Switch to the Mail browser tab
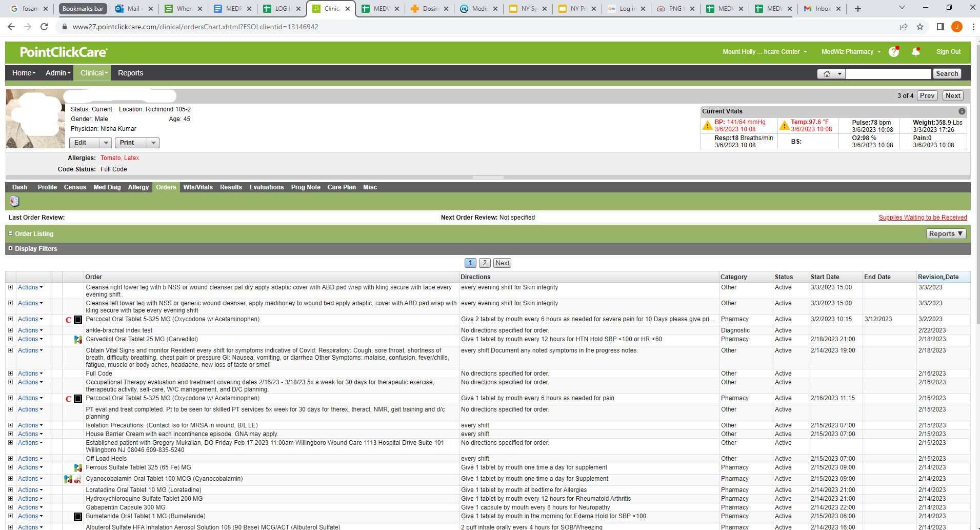The height and width of the screenshot is (530, 980). click(x=133, y=9)
